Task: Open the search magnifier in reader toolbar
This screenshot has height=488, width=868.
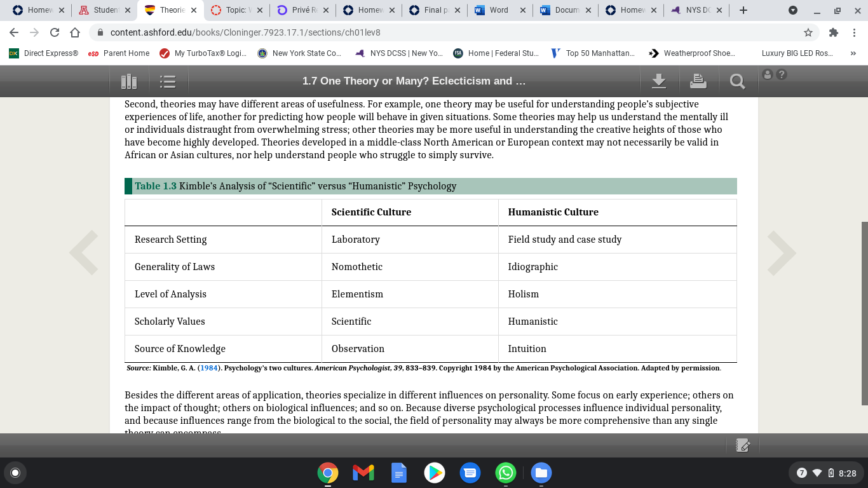Action: [x=737, y=81]
